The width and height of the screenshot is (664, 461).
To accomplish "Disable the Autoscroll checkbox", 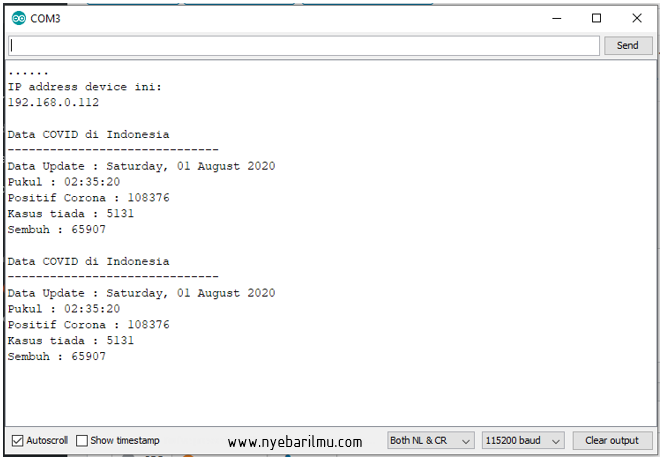I will pyautogui.click(x=17, y=441).
